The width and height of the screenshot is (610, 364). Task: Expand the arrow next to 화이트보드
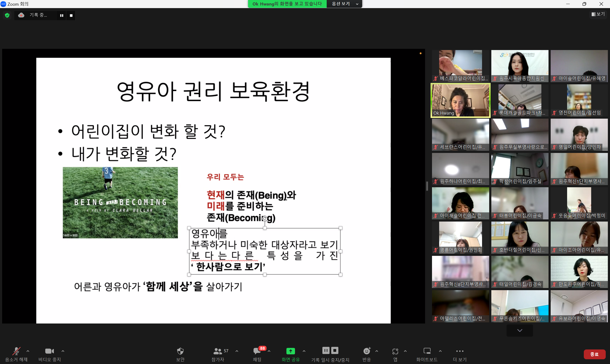[x=440, y=351]
